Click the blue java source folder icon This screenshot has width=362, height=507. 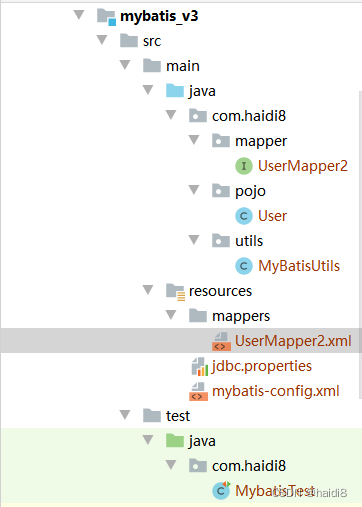175,91
